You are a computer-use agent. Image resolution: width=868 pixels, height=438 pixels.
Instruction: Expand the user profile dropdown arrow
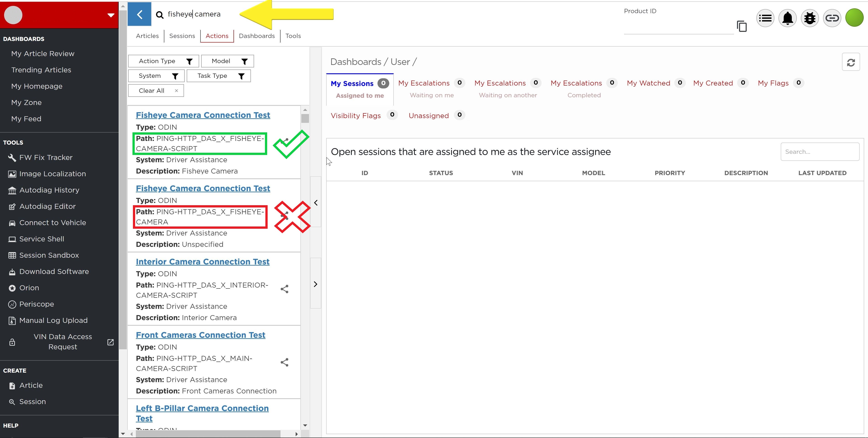click(111, 15)
